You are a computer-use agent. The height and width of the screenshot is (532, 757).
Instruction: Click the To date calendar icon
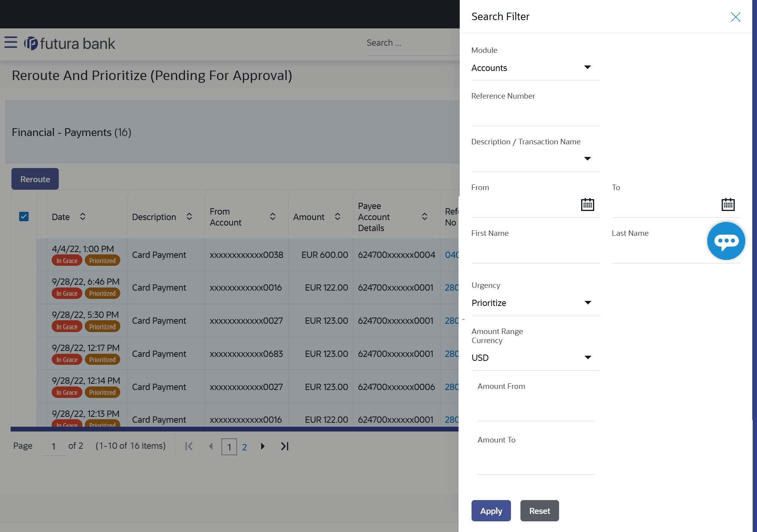point(728,205)
